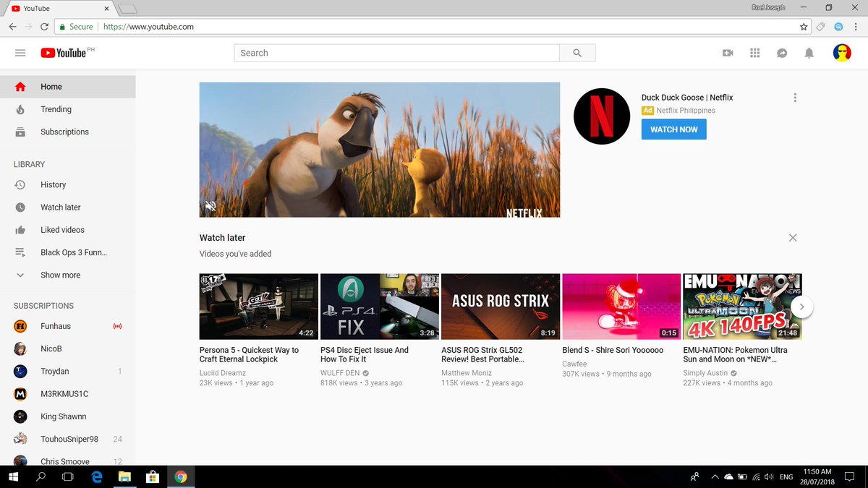The width and height of the screenshot is (868, 488).
Task: Go to Home in sidebar
Action: (x=67, y=87)
